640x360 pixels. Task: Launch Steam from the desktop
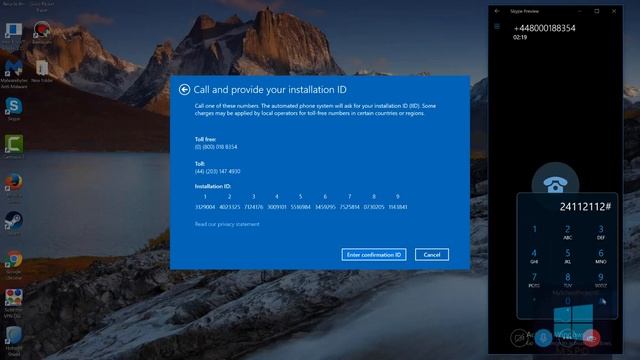(x=13, y=221)
